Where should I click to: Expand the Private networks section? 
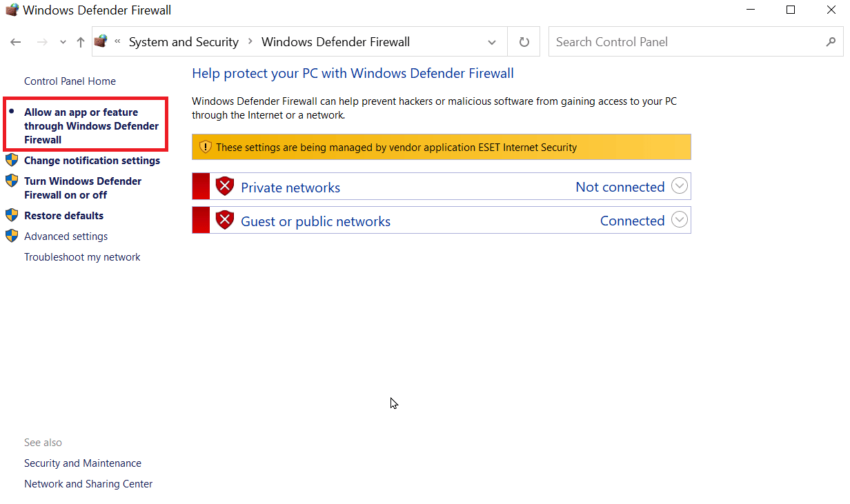tap(680, 185)
